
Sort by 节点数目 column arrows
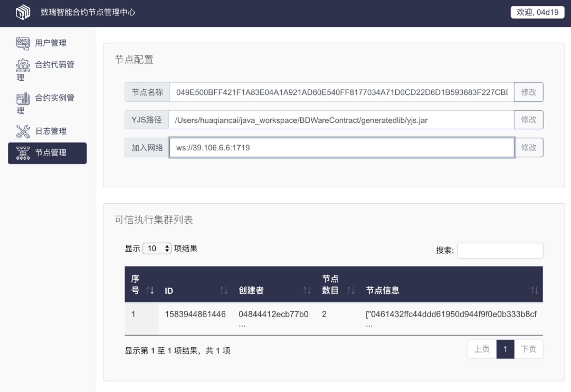[351, 290]
